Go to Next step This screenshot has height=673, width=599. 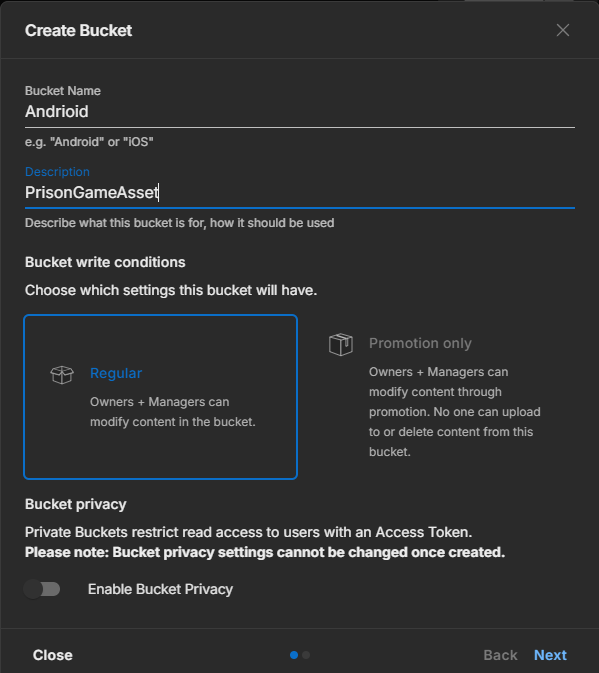(550, 655)
